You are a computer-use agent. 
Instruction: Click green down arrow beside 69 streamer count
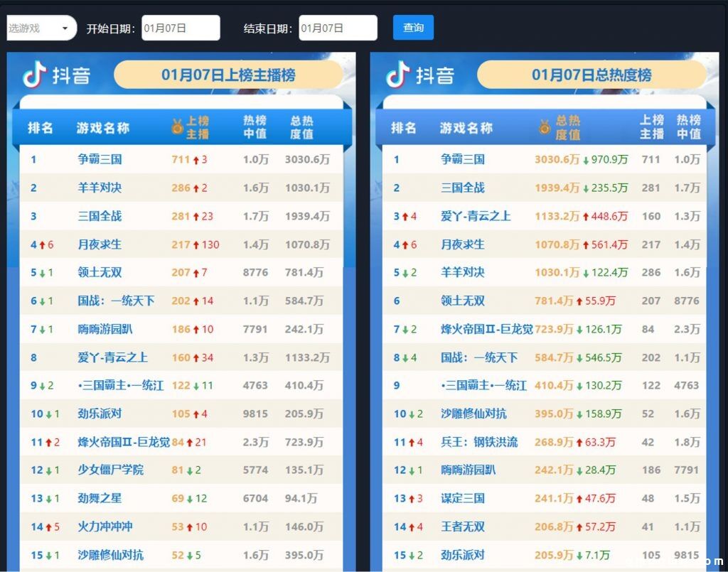tap(189, 499)
